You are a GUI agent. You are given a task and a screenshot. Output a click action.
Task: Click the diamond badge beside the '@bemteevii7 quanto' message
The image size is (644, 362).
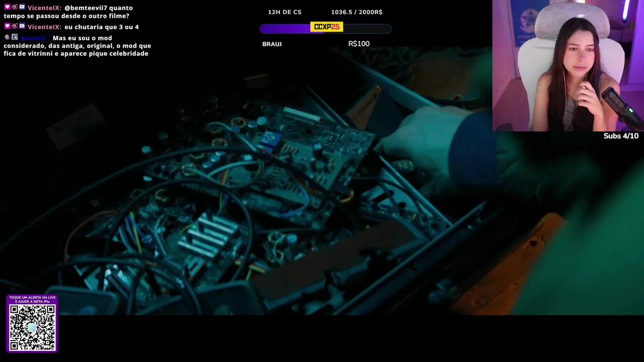(x=7, y=7)
